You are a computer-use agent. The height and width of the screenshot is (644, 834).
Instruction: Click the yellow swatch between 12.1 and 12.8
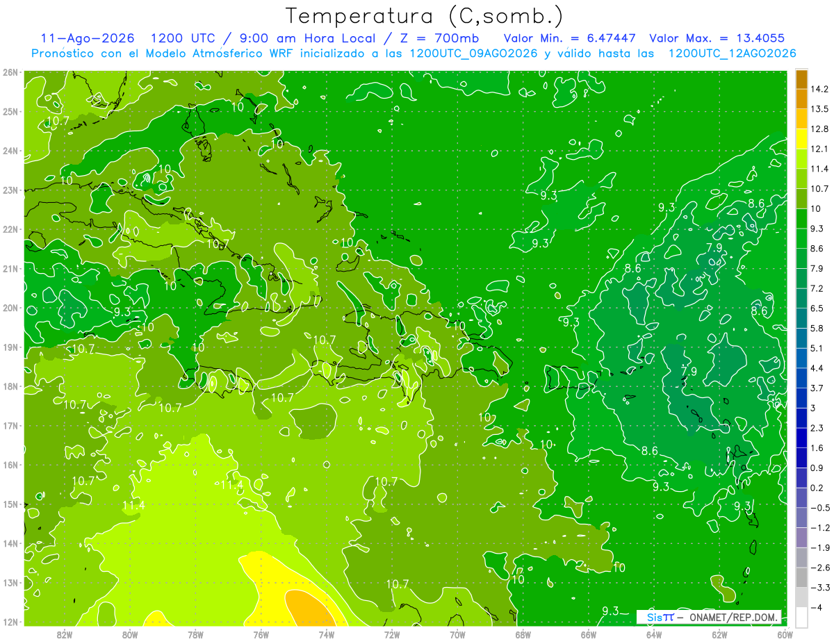coord(801,140)
